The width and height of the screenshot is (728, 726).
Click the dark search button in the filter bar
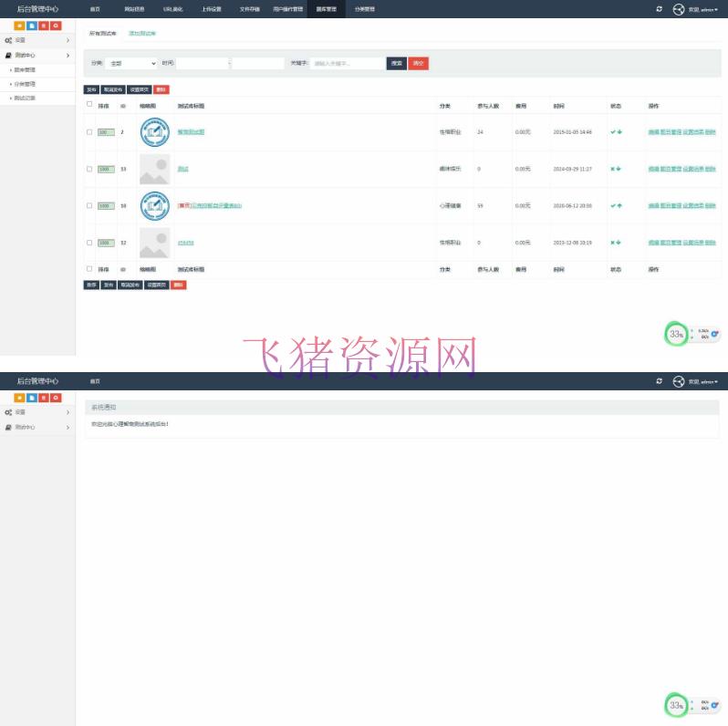point(397,63)
